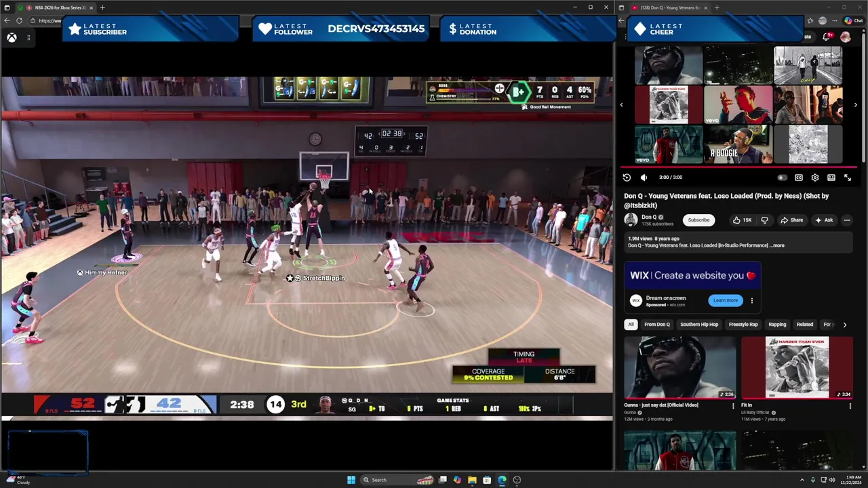
Task: Open Microsoft Store from taskbar
Action: pos(487,480)
